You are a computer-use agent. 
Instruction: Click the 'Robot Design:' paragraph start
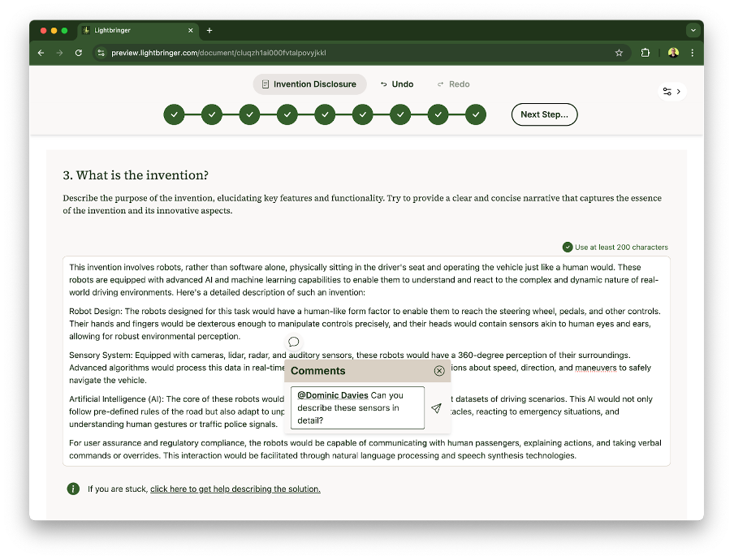click(96, 311)
